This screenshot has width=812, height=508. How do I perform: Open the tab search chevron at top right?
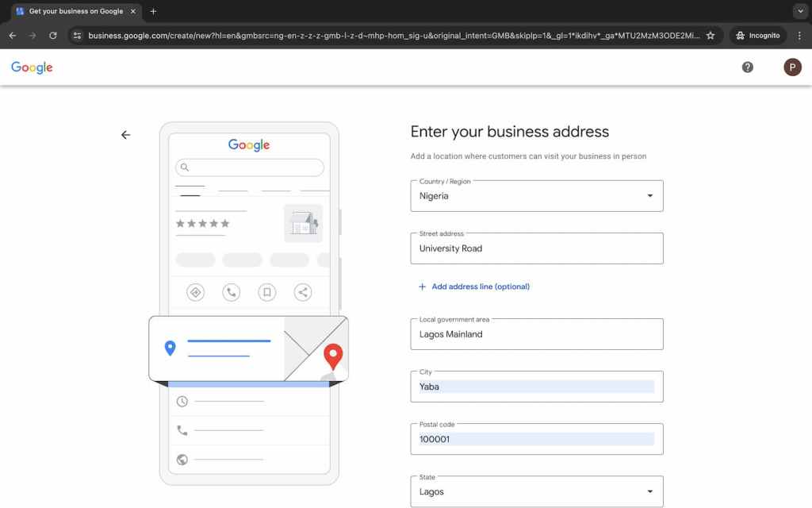tap(800, 11)
